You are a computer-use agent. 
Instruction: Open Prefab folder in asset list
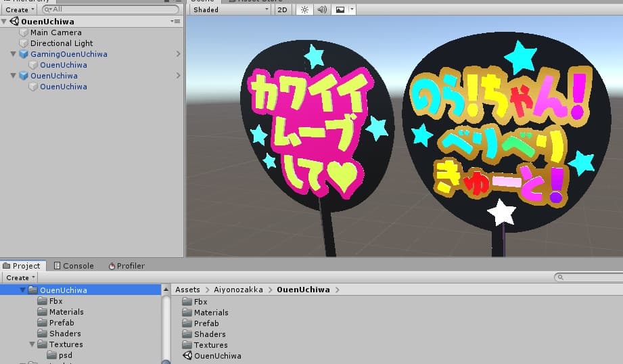tap(201, 323)
